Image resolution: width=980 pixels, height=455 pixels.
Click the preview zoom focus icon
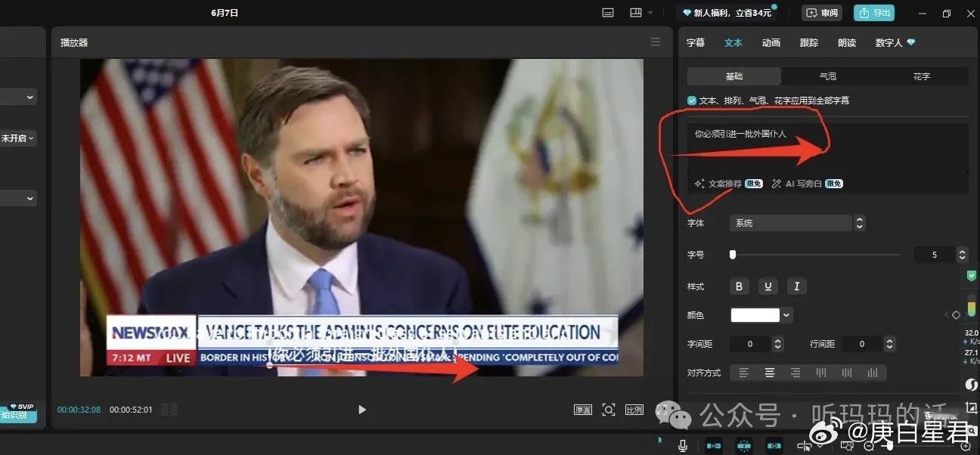609,410
